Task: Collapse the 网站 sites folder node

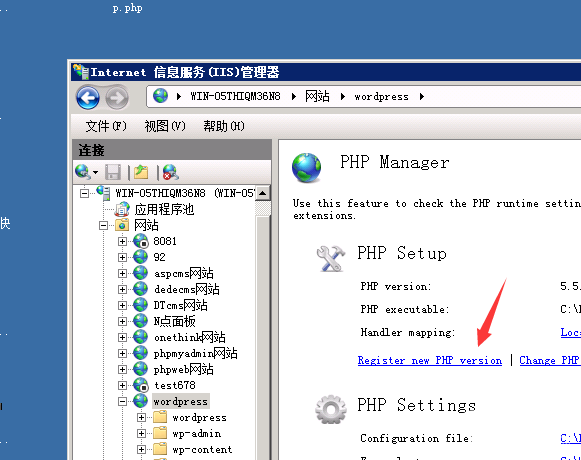Action: [x=103, y=225]
